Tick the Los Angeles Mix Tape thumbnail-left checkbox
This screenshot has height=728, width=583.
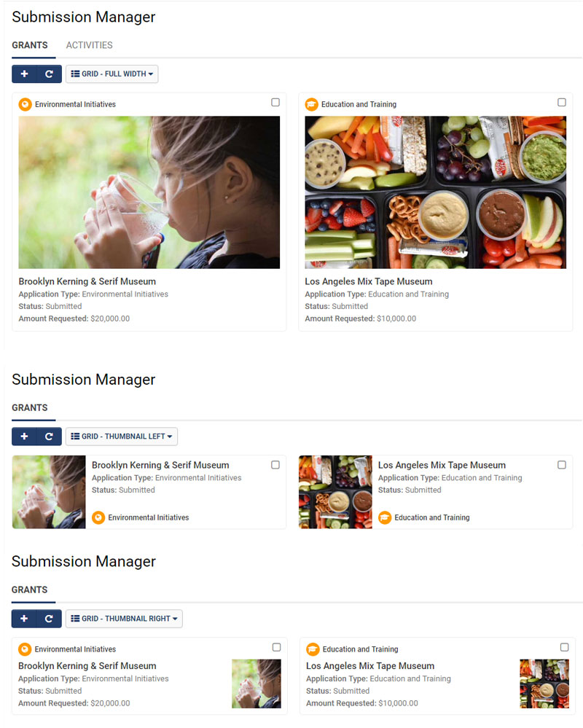pos(562,465)
